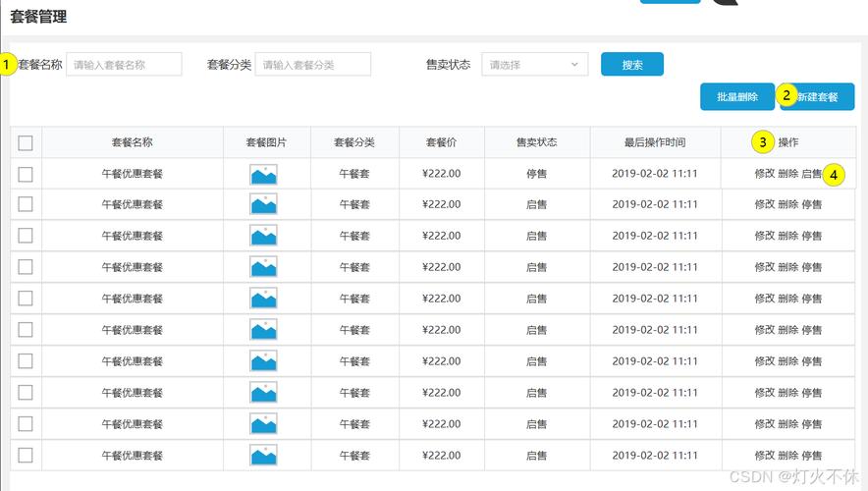Screen dimensions: 868x491
Task: Check the last row's checkbox
Action: point(26,455)
